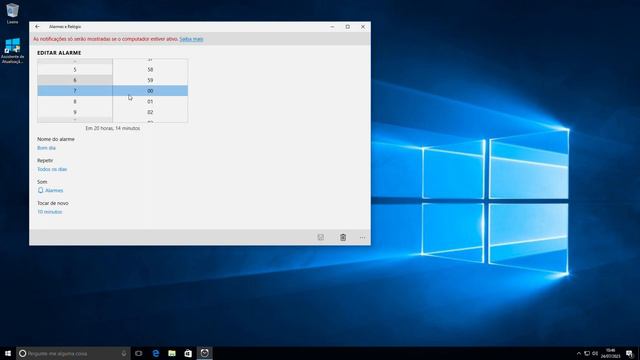Click the save alarm icon in the bottom bar
Screen dimensions: 640x360
[321, 237]
